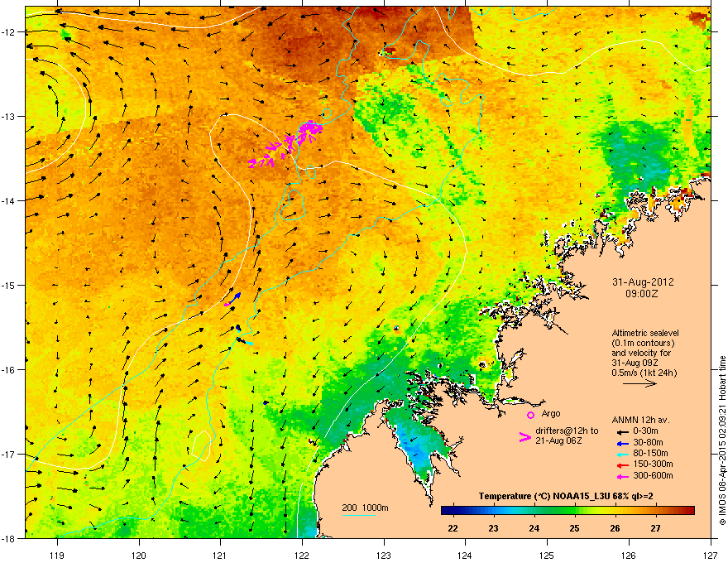
Task: Click the dark blue end of temperature color bar
Action: point(445,511)
